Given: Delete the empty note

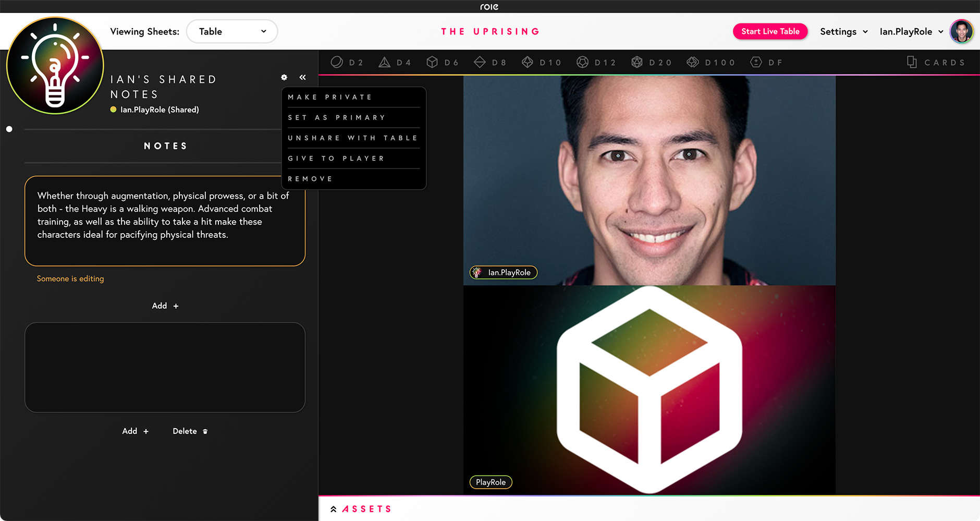Looking at the screenshot, I should tap(190, 431).
